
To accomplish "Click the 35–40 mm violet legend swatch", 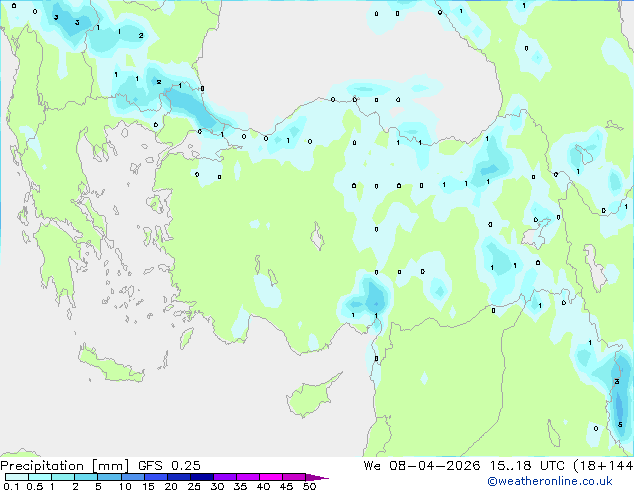I will (248, 477).
